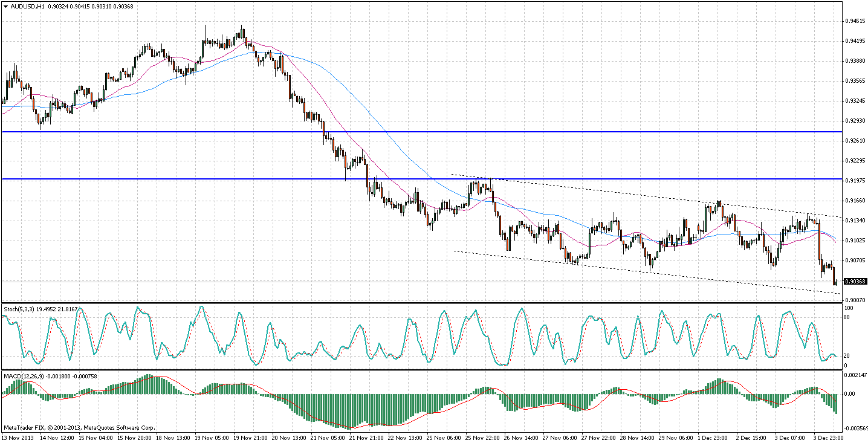The image size is (868, 443).
Task: Select the Stoch(5,3,3) indicator label
Action: [x=21, y=308]
